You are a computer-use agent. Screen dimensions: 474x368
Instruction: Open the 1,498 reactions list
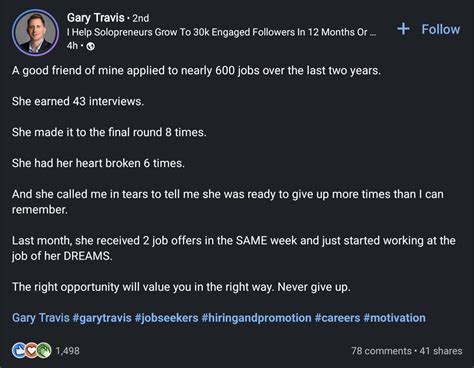[x=67, y=351]
